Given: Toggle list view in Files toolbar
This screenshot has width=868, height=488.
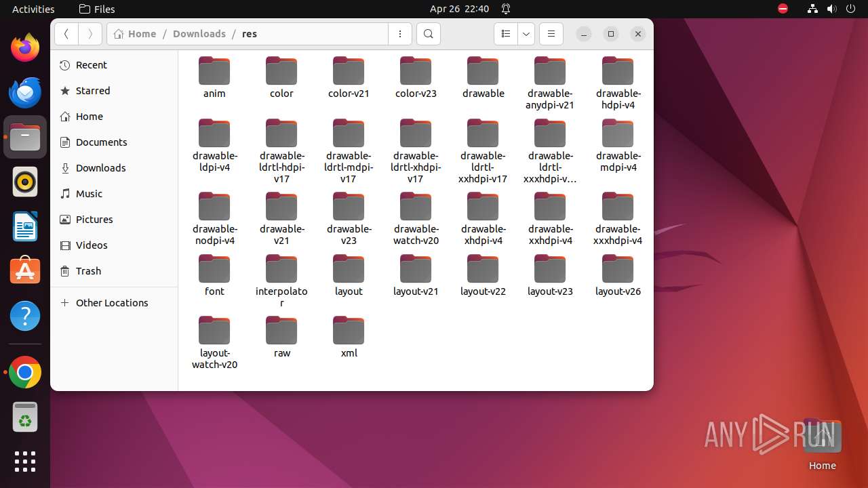Looking at the screenshot, I should 505,34.
